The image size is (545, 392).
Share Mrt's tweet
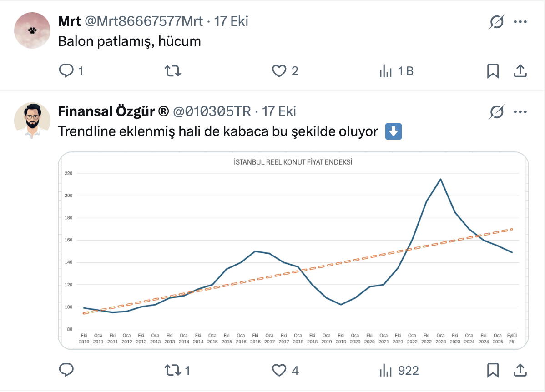pos(520,71)
